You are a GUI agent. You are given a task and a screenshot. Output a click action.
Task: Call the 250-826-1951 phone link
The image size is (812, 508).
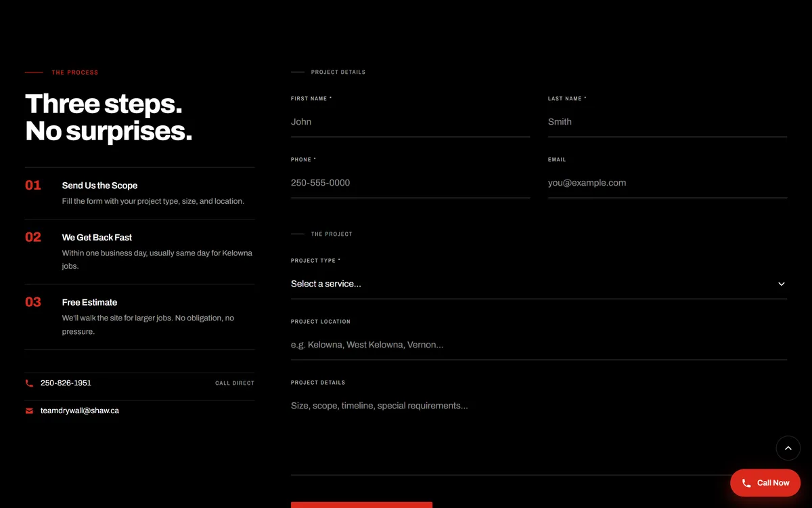pos(66,383)
